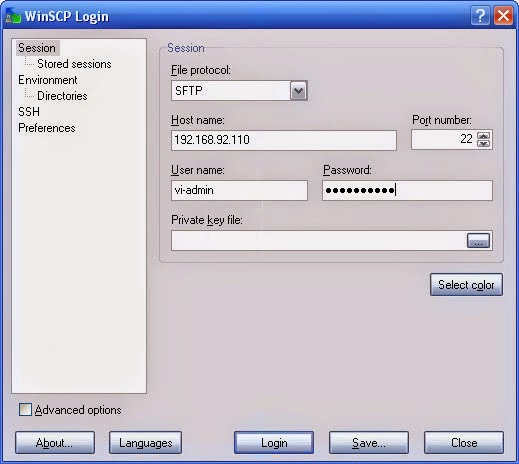Viewport: 519px width, 464px height.
Task: Open the Select color button
Action: [466, 285]
